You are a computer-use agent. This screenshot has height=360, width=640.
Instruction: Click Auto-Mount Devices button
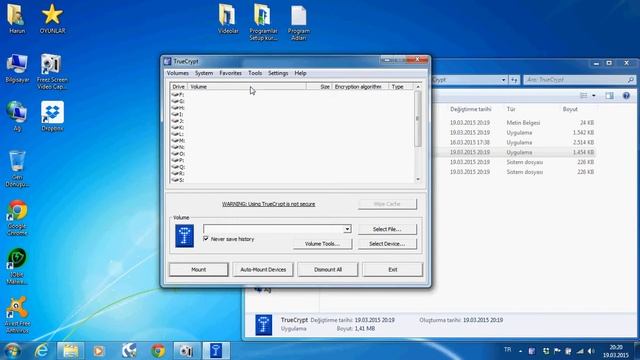click(263, 269)
